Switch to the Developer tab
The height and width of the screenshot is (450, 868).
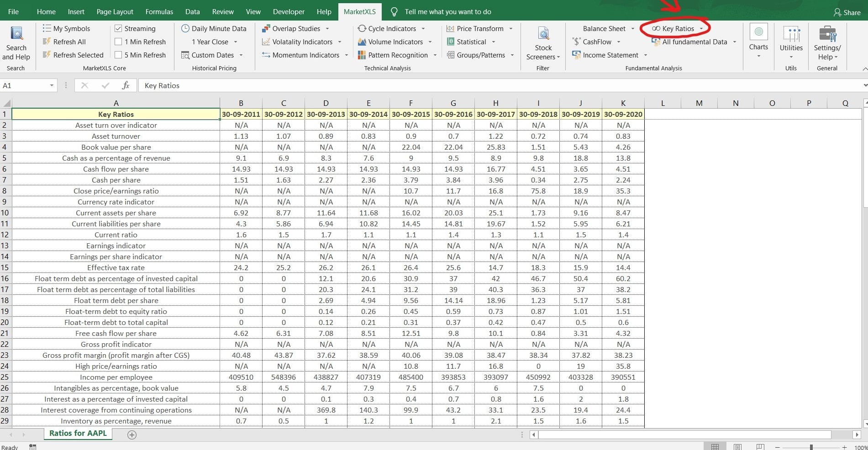coord(289,12)
